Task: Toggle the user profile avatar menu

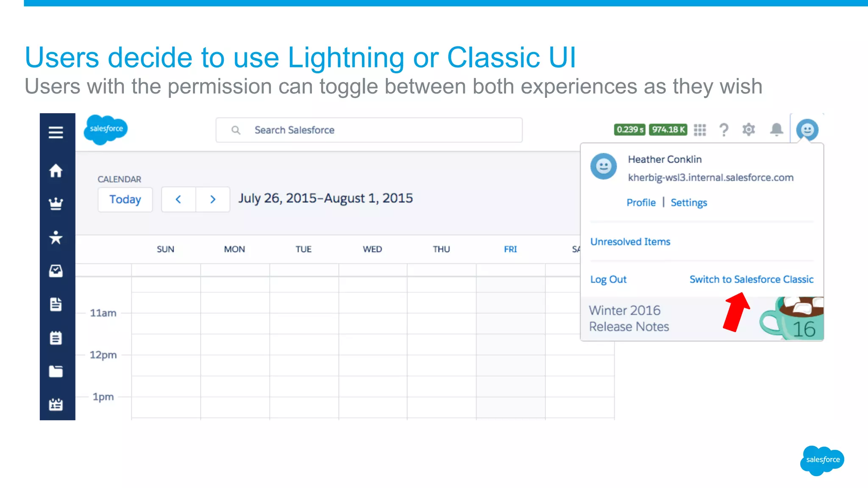Action: point(807,130)
